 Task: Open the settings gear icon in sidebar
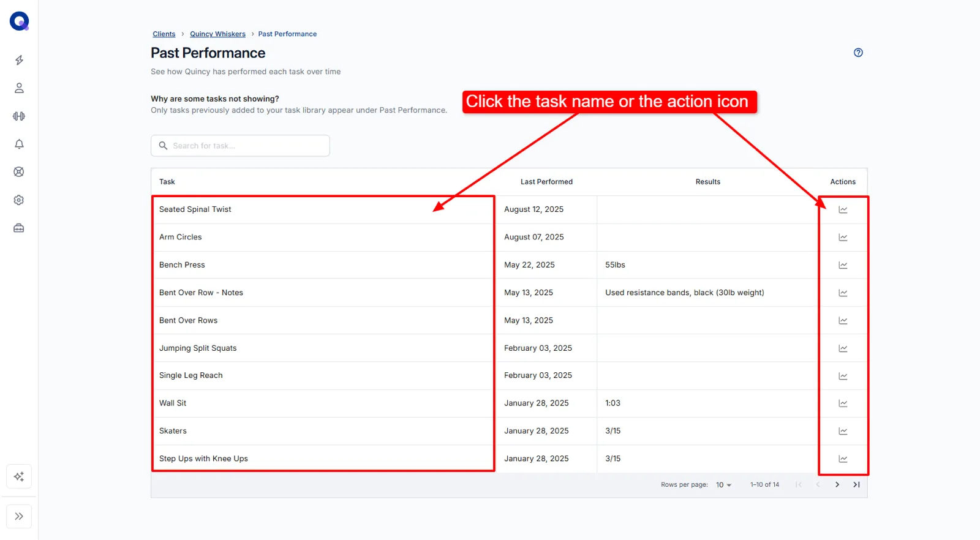pyautogui.click(x=19, y=200)
